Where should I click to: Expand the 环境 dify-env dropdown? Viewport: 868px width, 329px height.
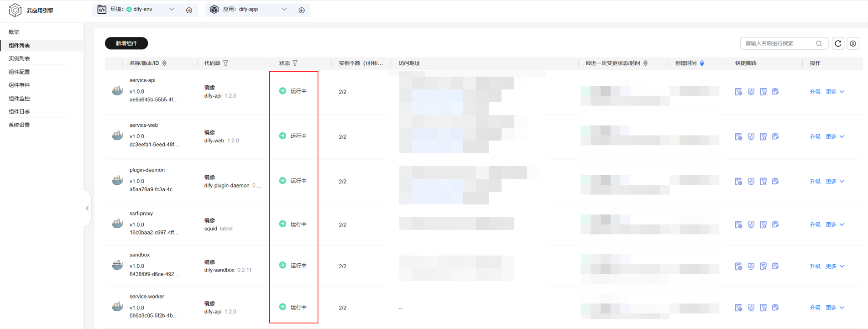pyautogui.click(x=172, y=10)
